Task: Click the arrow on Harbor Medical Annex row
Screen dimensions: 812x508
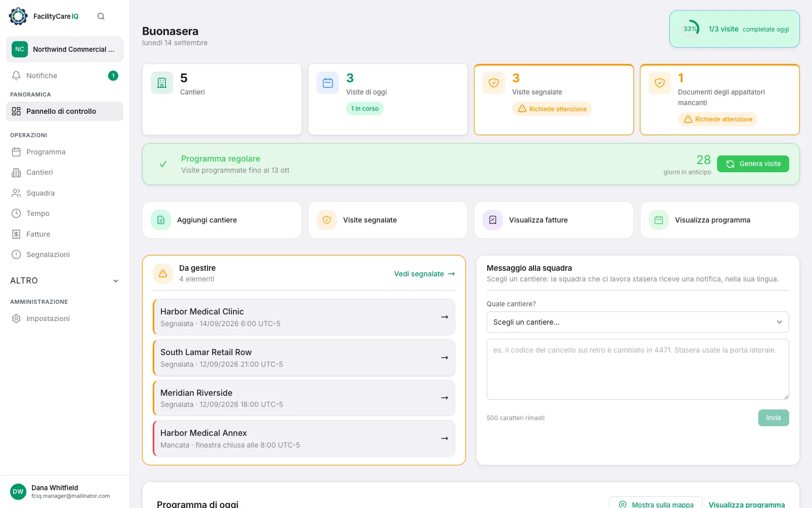Action: click(445, 438)
